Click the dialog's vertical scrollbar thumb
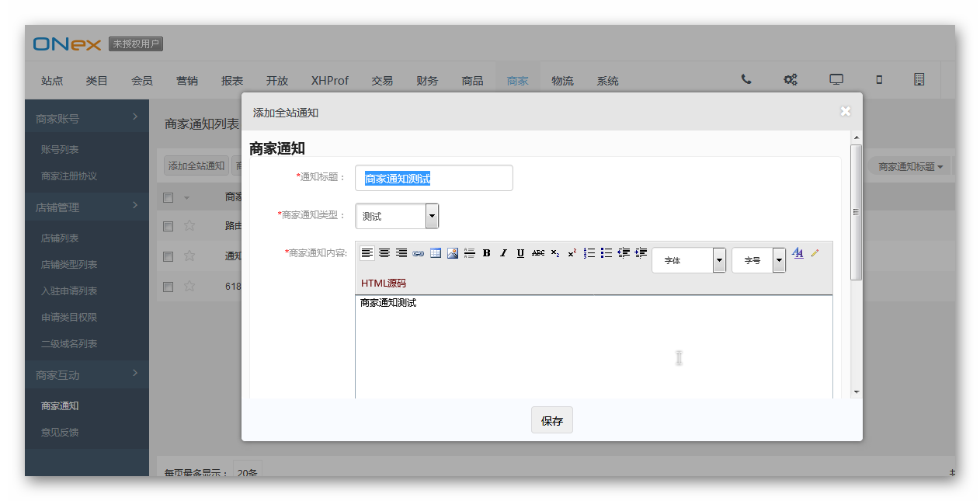This screenshot has width=980, height=501. coord(857,212)
